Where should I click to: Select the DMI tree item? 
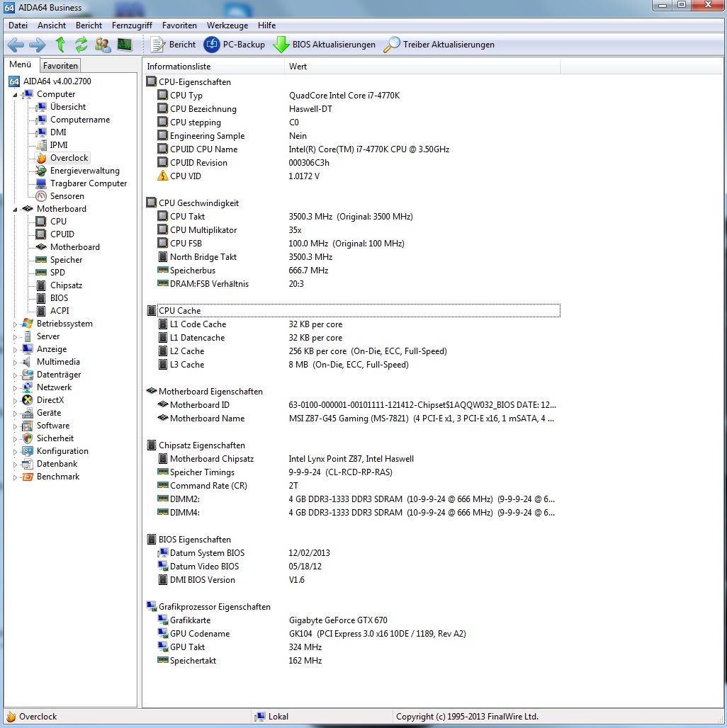(x=58, y=132)
